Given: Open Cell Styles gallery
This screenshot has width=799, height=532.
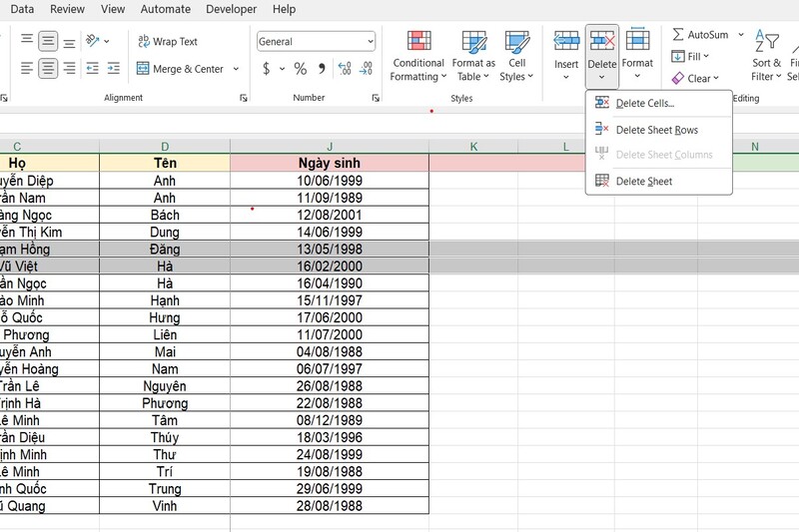Looking at the screenshot, I should click(x=516, y=56).
